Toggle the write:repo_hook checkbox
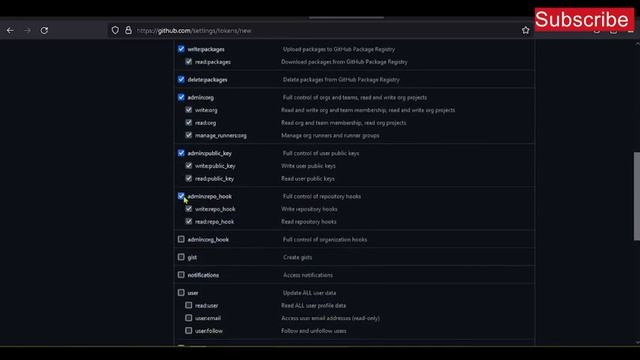The height and width of the screenshot is (360, 640). (189, 209)
